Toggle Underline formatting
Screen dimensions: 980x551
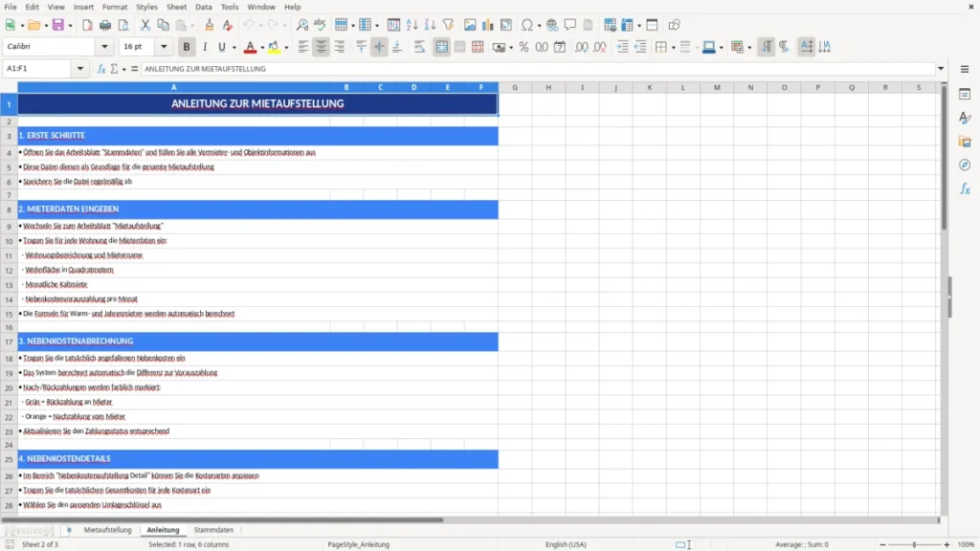(221, 47)
